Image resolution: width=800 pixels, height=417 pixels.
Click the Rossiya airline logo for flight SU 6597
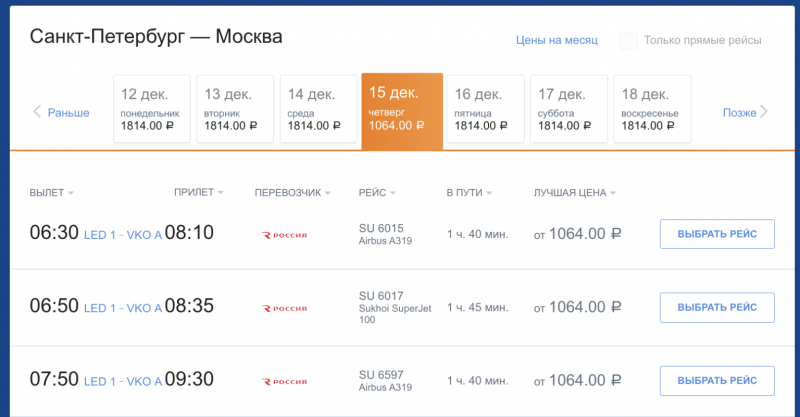tap(284, 382)
